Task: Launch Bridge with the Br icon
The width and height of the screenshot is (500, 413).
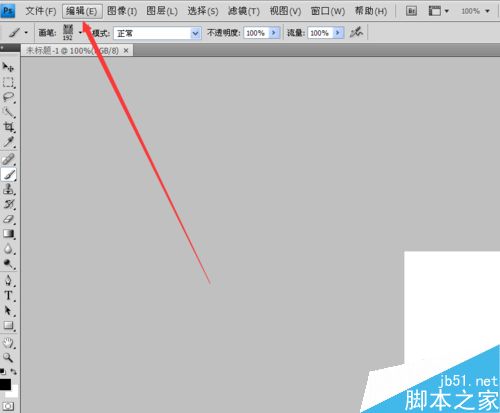Action: tap(412, 11)
